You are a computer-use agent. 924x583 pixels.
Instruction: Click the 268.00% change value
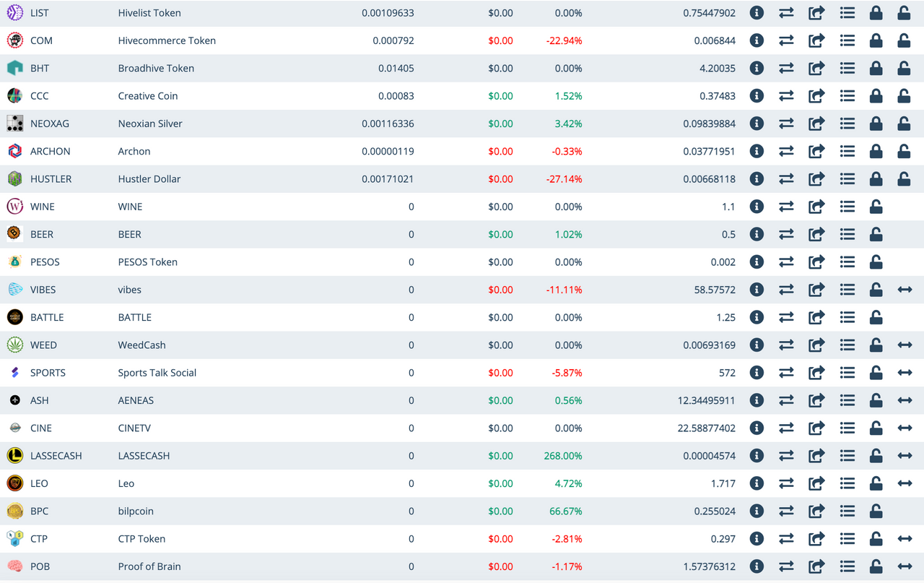click(x=563, y=456)
